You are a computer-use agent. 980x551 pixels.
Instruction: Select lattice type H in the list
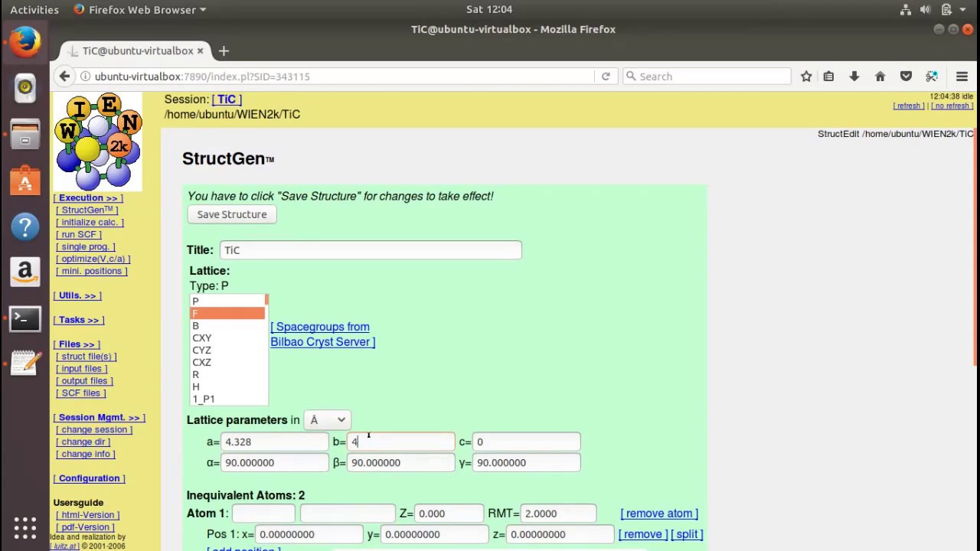pyautogui.click(x=227, y=387)
